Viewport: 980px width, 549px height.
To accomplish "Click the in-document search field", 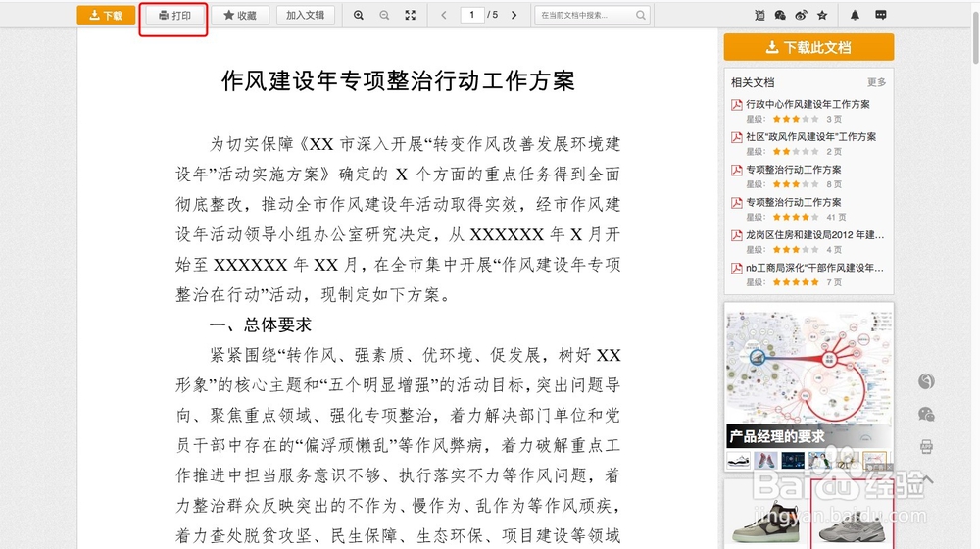I will coord(591,15).
